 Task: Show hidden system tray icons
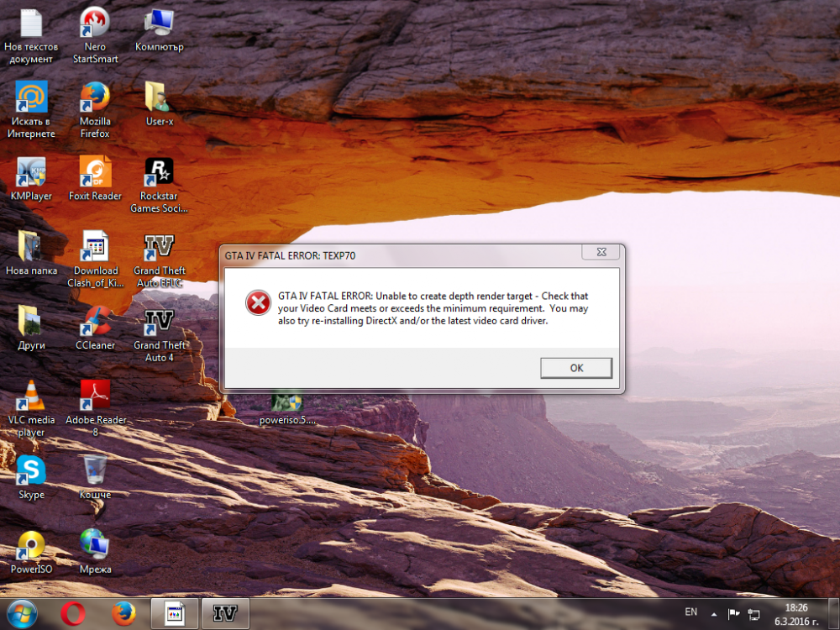[x=714, y=614]
